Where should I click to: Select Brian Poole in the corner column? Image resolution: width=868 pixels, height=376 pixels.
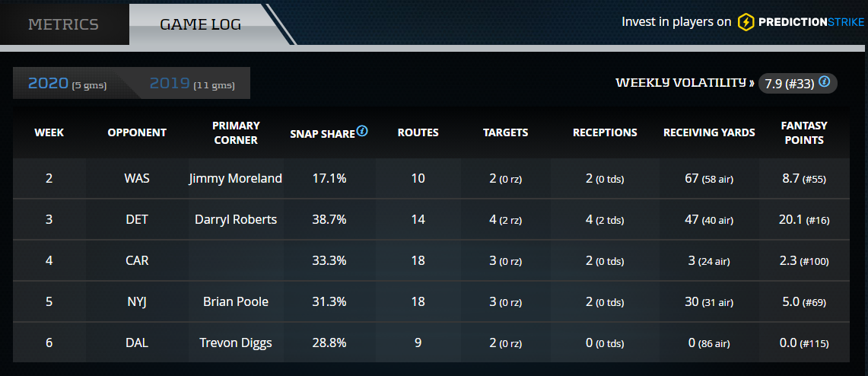(236, 302)
